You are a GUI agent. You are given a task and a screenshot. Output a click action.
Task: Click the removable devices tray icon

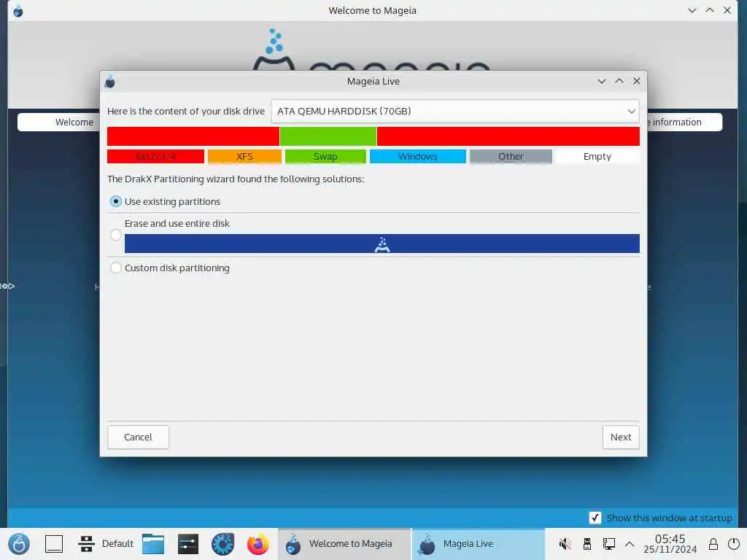point(587,544)
